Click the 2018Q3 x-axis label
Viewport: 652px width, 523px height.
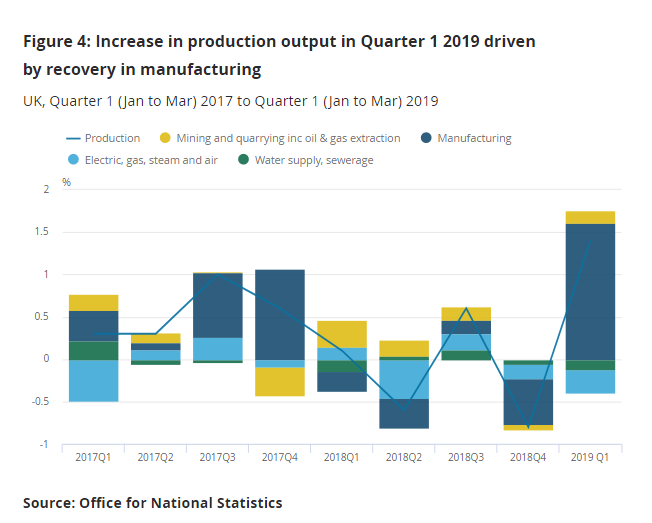click(465, 457)
